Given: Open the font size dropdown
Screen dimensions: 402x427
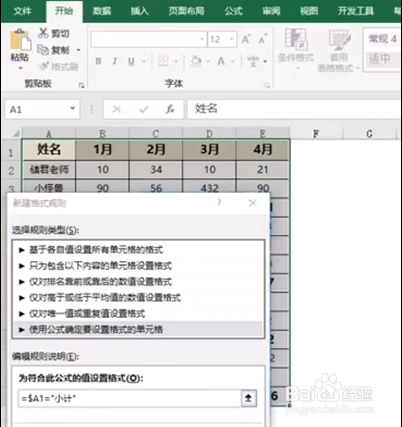Looking at the screenshot, I should [x=232, y=39].
